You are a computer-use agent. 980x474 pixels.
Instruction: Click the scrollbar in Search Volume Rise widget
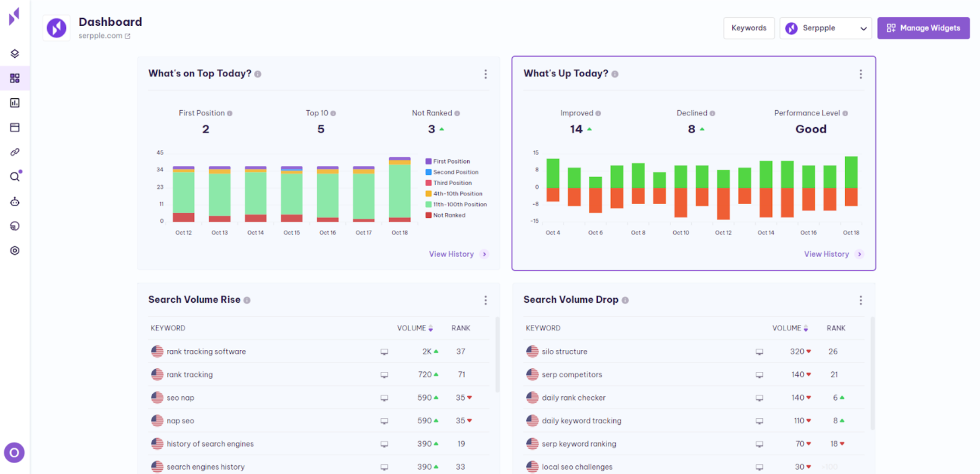click(x=498, y=354)
